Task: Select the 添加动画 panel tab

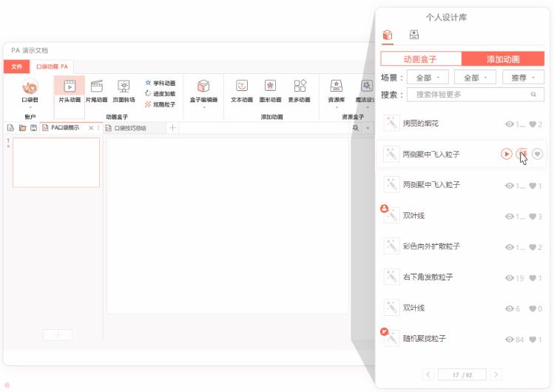Action: (x=503, y=58)
